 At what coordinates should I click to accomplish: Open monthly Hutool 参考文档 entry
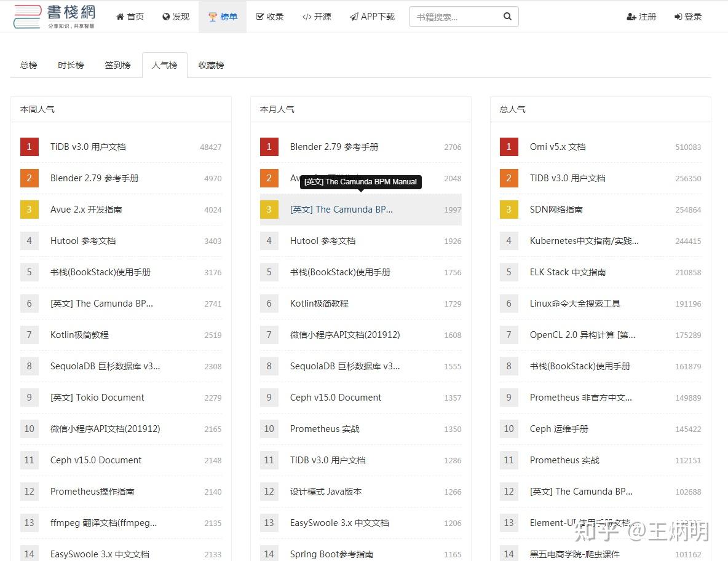(x=323, y=241)
